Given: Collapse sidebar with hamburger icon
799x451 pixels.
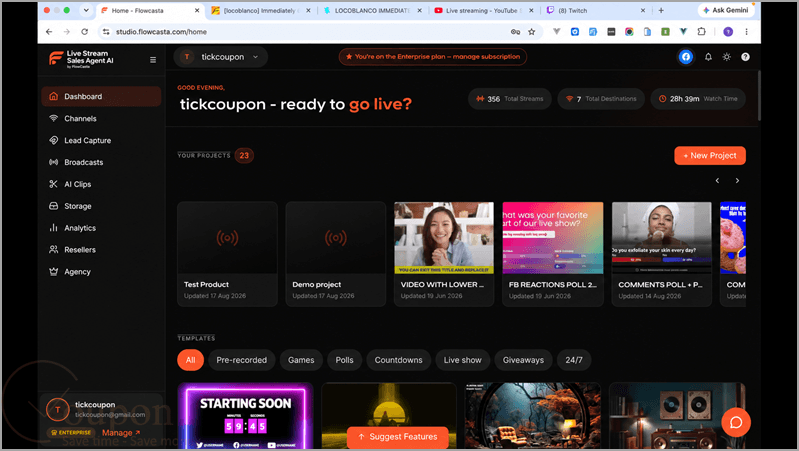Looking at the screenshot, I should pyautogui.click(x=153, y=60).
